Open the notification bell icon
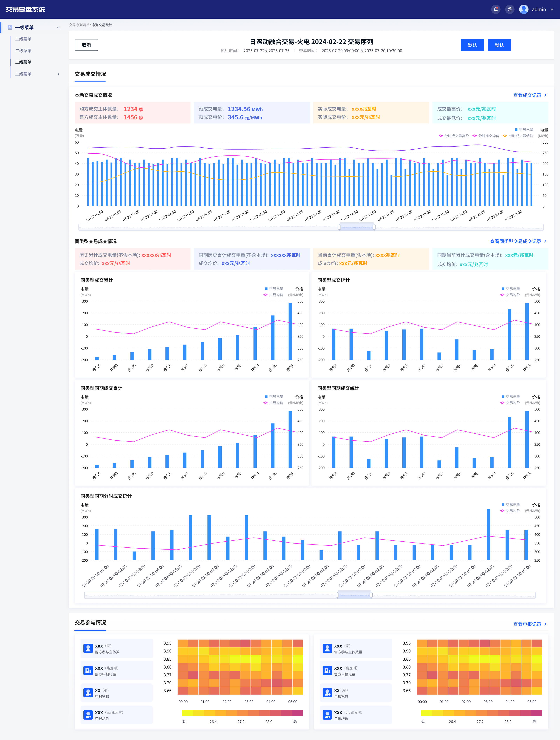Image resolution: width=560 pixels, height=740 pixels. tap(496, 9)
